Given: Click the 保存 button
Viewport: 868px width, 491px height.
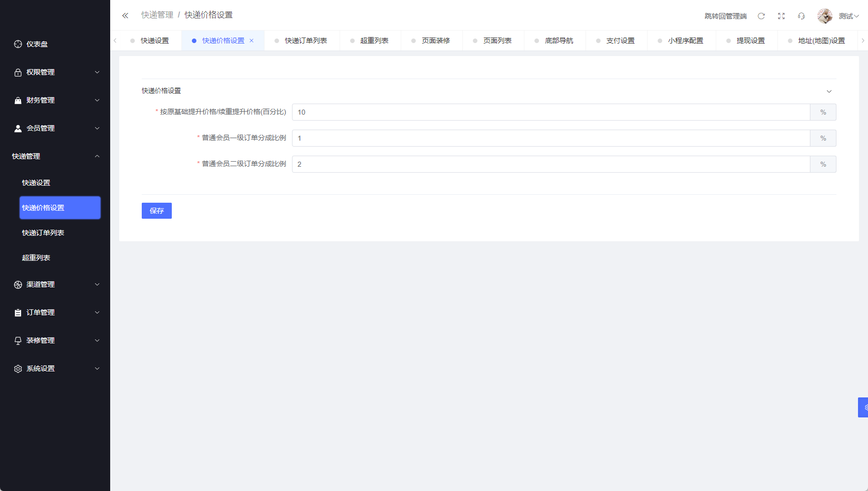Looking at the screenshot, I should 157,211.
